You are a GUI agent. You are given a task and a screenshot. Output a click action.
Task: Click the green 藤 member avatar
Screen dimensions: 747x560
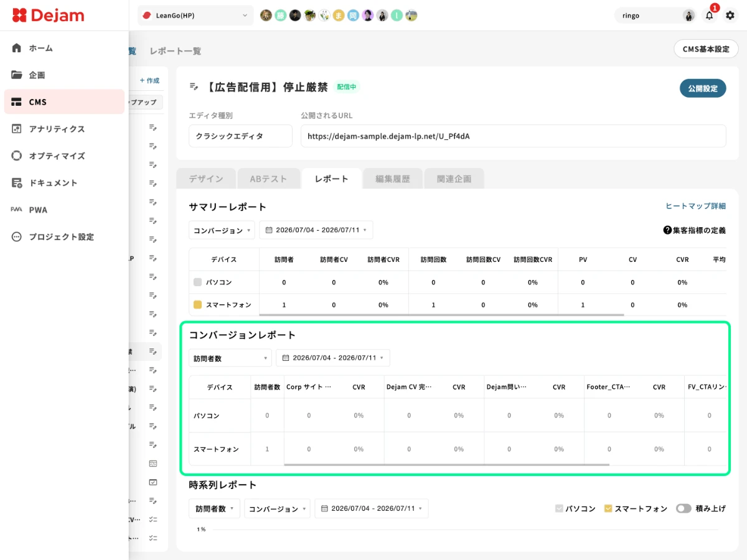[x=280, y=16]
